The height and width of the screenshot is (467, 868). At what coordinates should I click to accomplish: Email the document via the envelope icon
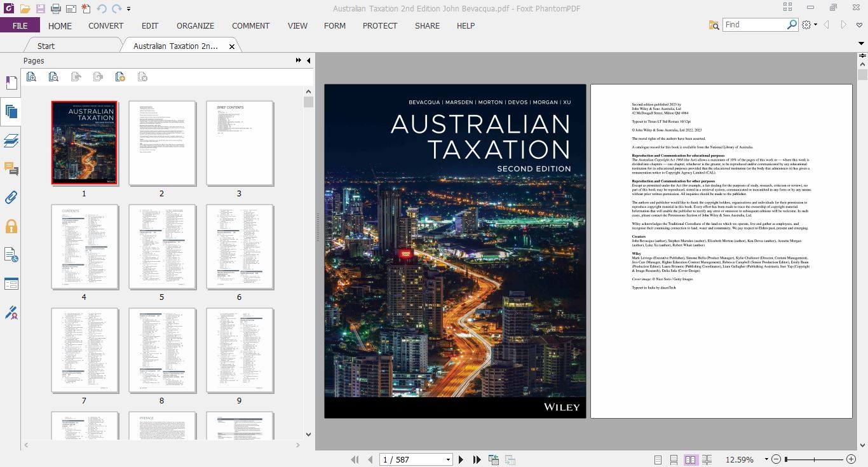(71, 9)
